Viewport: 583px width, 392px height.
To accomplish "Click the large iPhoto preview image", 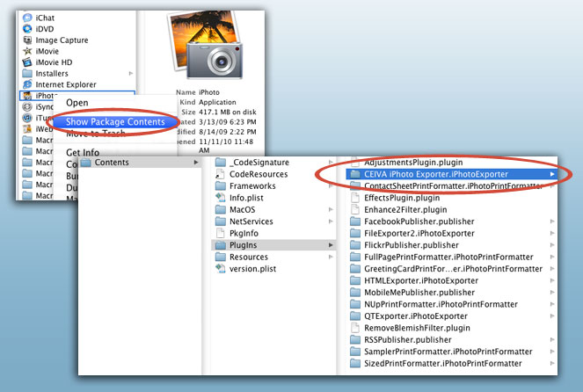I will pyautogui.click(x=206, y=44).
